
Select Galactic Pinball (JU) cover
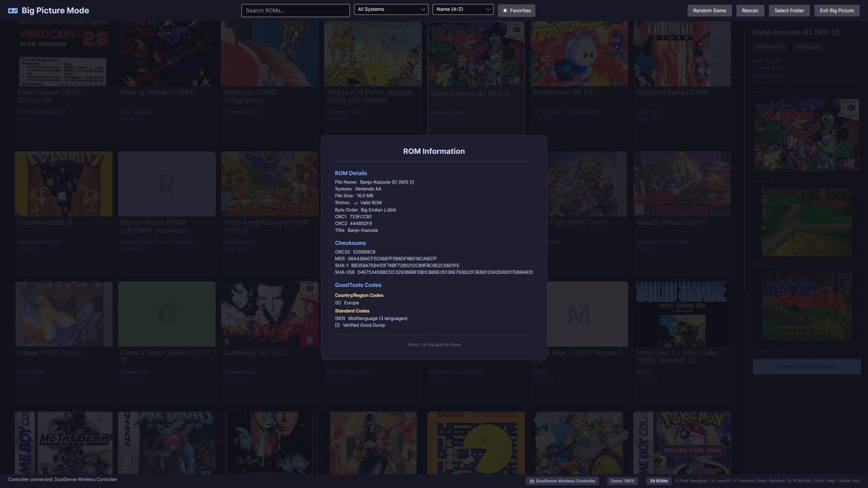(x=682, y=184)
